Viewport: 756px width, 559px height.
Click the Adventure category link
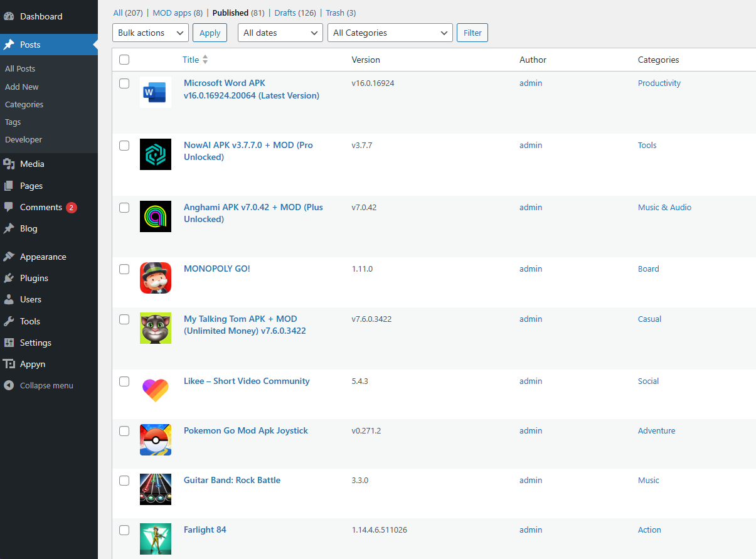pos(657,430)
